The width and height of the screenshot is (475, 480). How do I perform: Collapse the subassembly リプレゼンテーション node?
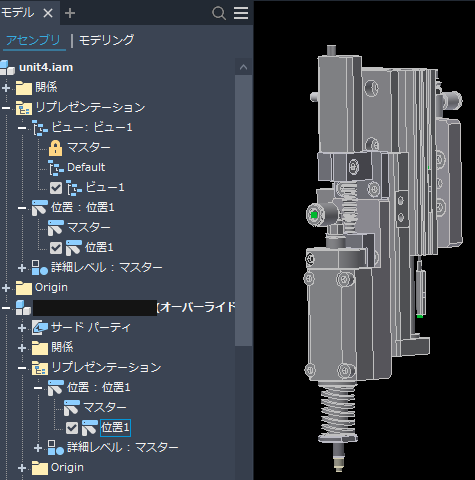[22, 368]
